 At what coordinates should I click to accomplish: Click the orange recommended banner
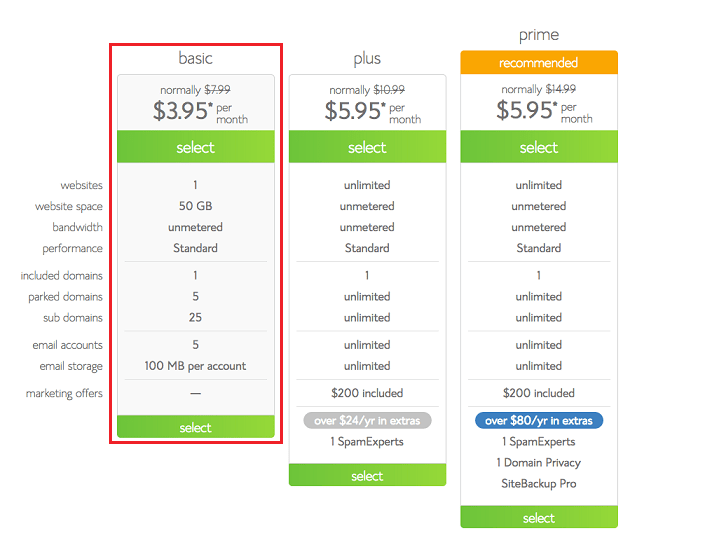tap(539, 62)
